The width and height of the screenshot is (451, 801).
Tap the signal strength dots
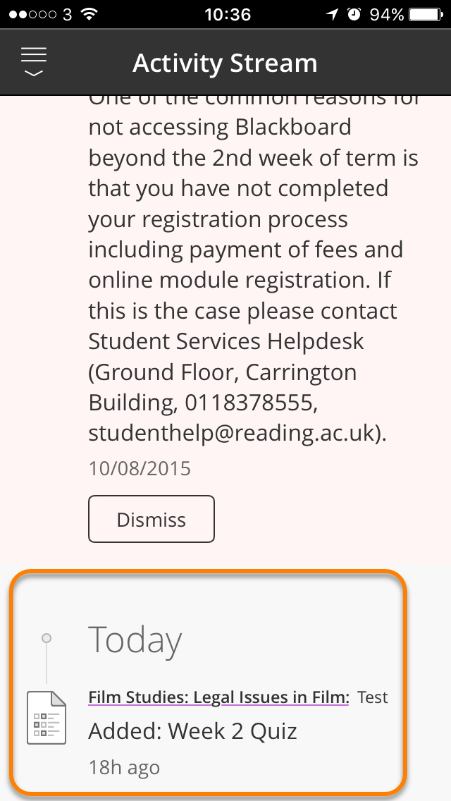tap(33, 14)
